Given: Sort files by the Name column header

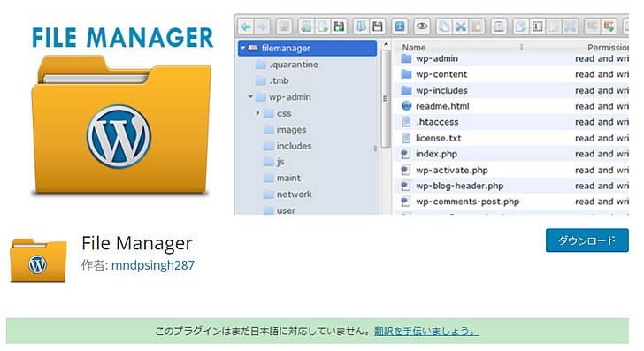Looking at the screenshot, I should [x=414, y=48].
